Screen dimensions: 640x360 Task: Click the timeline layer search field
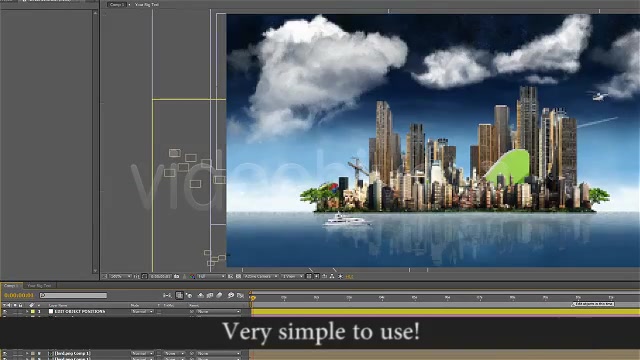(73, 295)
